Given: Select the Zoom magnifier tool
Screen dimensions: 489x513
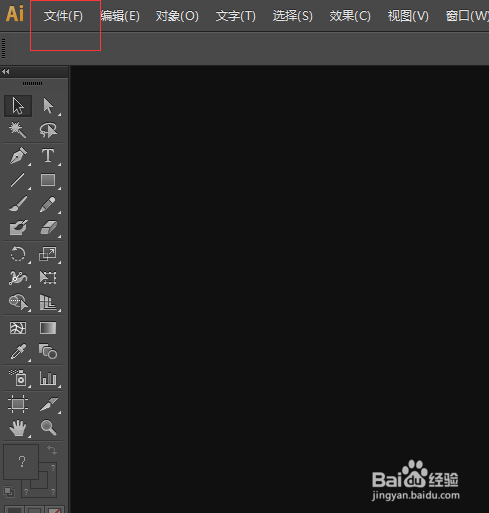Looking at the screenshot, I should 48,428.
